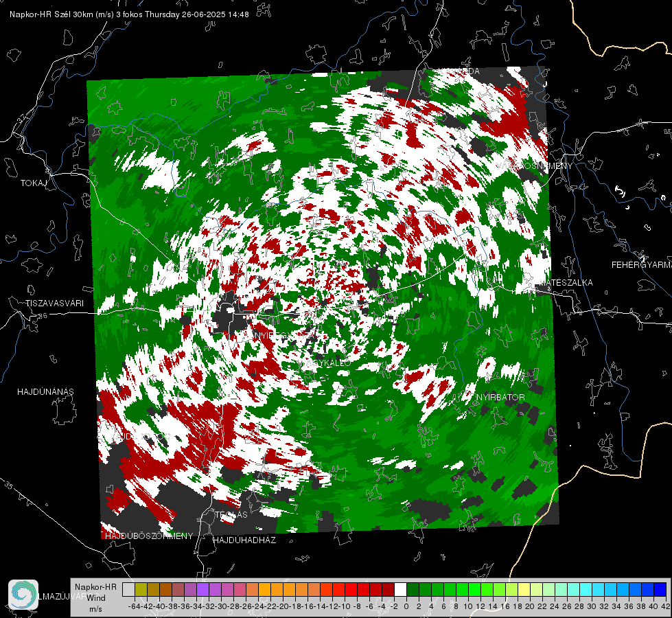
Task: Select the TÉGLÁS town label
Action: [x=231, y=514]
